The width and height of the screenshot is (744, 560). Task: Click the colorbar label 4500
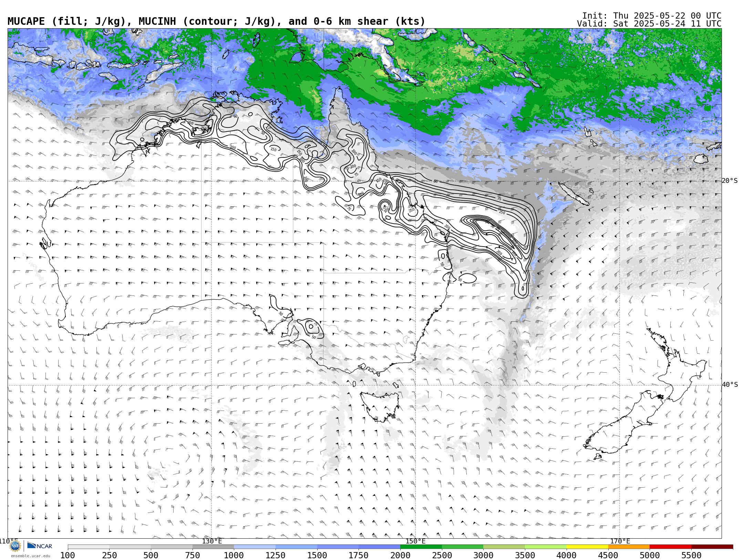[x=608, y=555]
